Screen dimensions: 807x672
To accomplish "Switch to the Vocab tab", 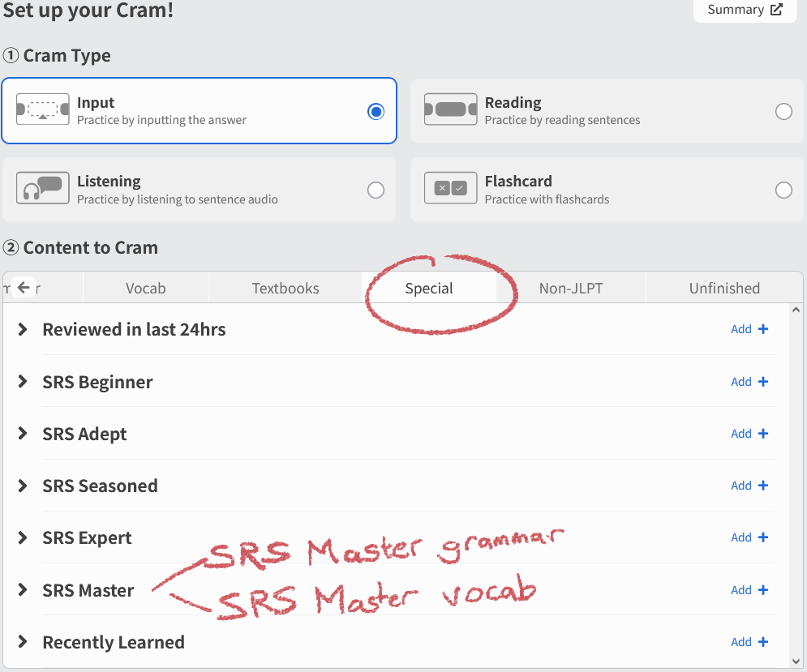I will click(x=146, y=289).
